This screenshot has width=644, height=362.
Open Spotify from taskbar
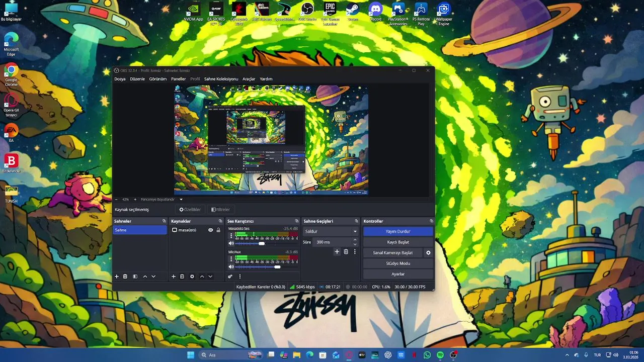pos(440,355)
